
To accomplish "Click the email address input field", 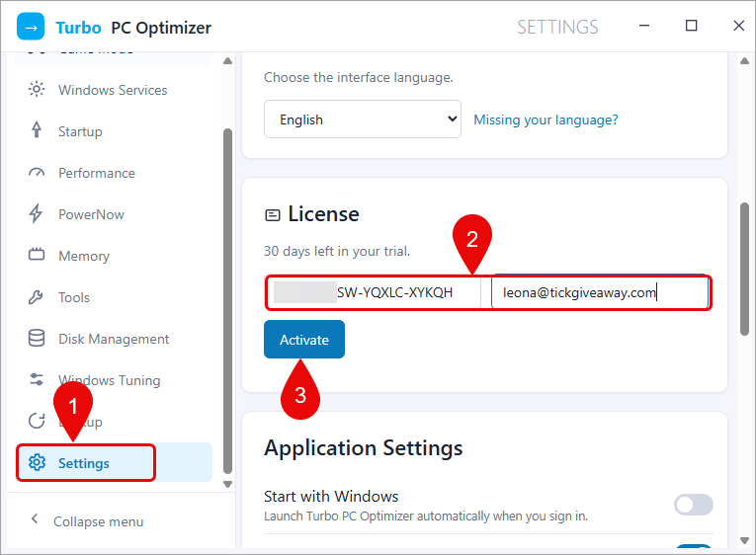I will 600,292.
